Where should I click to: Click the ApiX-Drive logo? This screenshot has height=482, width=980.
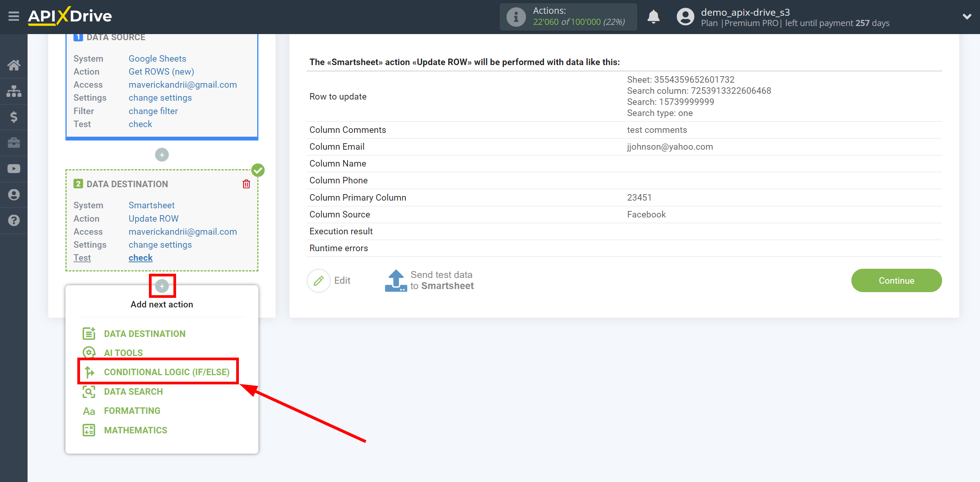coord(70,16)
